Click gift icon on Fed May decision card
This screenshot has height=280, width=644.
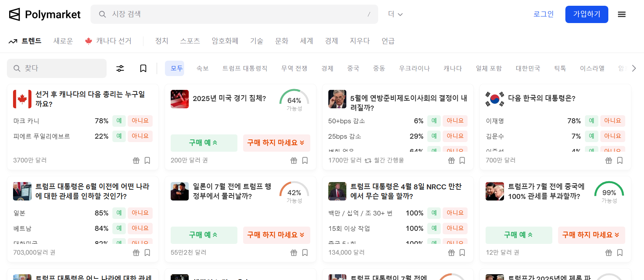[x=451, y=161]
